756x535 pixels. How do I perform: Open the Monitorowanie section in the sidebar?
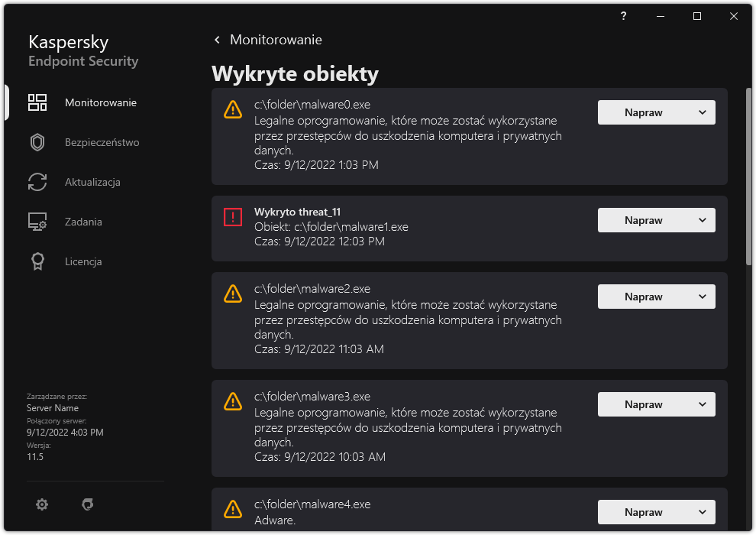pyautogui.click(x=99, y=102)
